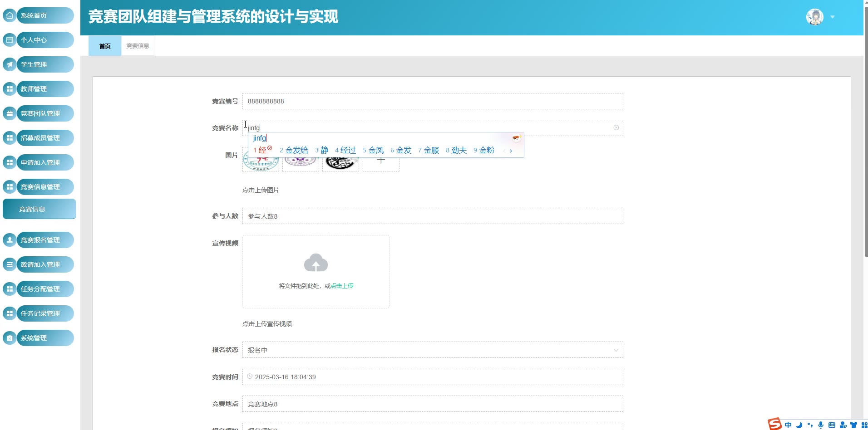868x430 pixels.
Task: Click the IME user account icon
Action: pos(843,425)
